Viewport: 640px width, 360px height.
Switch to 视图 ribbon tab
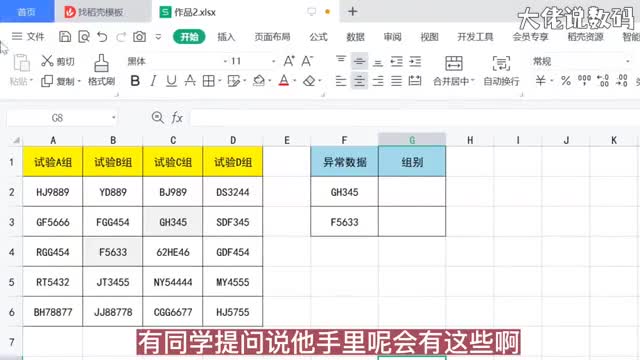coord(429,37)
